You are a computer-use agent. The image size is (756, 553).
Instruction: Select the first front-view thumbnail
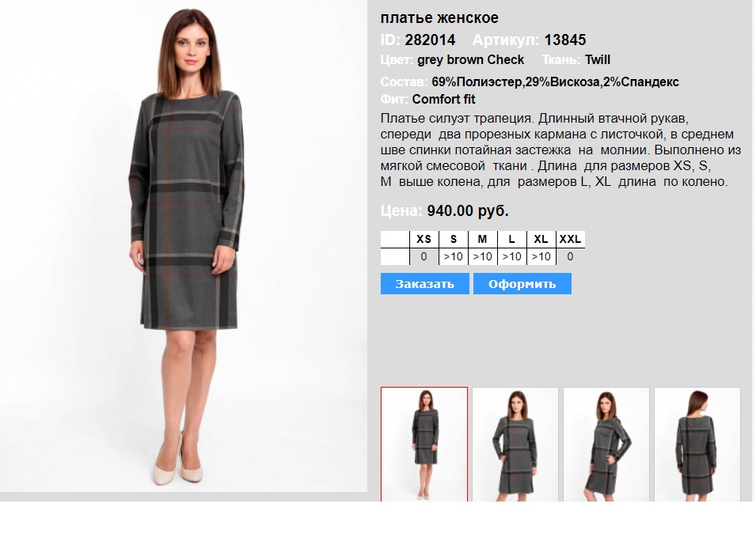[424, 444]
